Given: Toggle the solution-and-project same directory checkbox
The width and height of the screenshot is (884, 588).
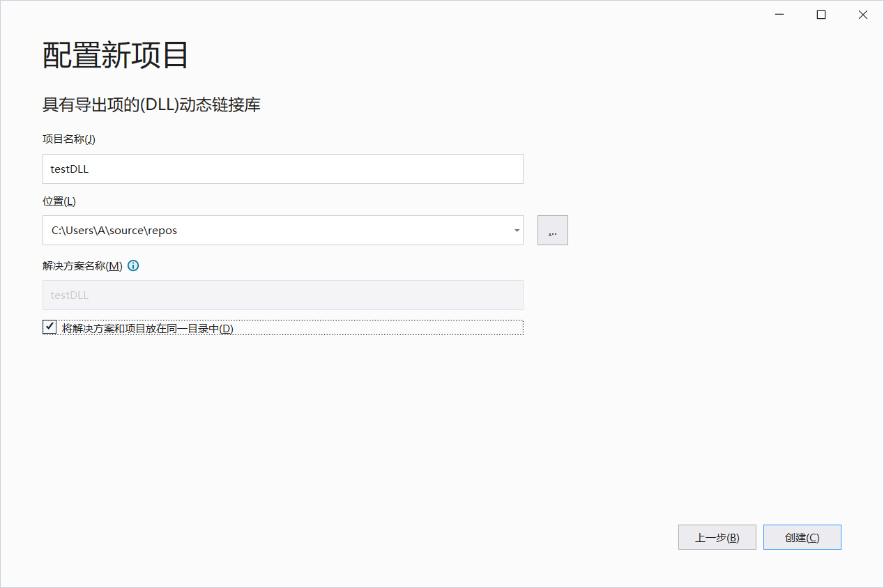Looking at the screenshot, I should [49, 326].
